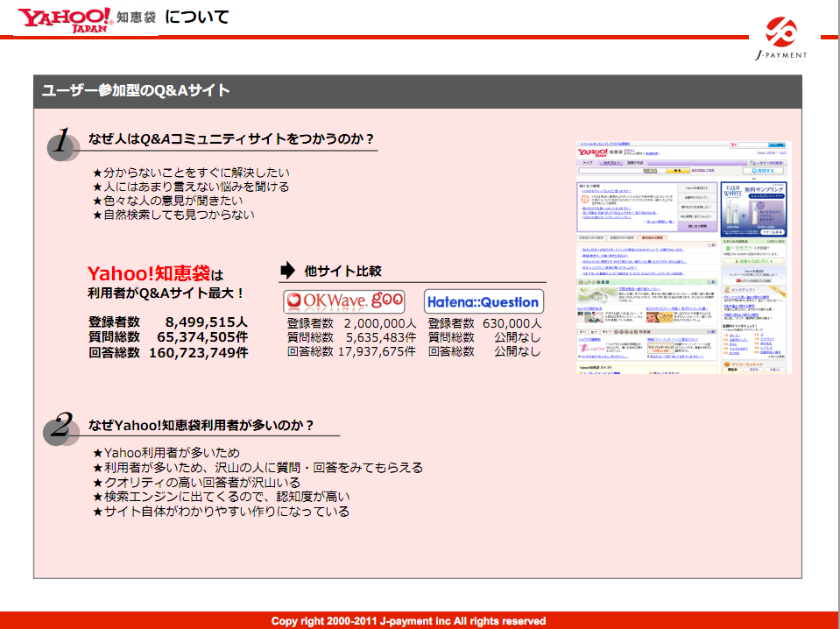
Task: Click the line ★検索エンジンに出てくるので、認知度が高い
Action: (222, 497)
